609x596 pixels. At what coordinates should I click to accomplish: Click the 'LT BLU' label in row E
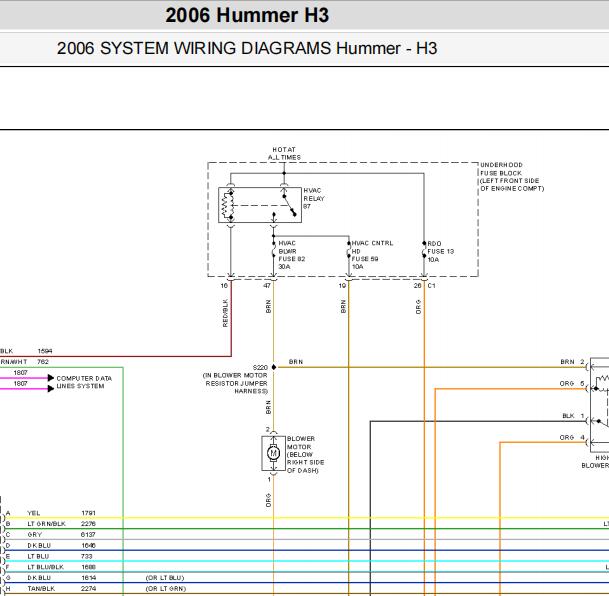pyautogui.click(x=38, y=556)
